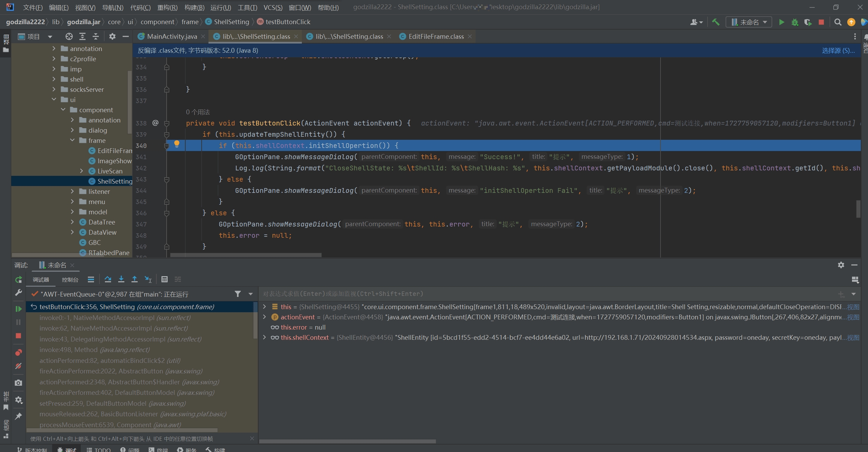
Task: Switch to the EditFileFrame.class tab
Action: (x=436, y=37)
